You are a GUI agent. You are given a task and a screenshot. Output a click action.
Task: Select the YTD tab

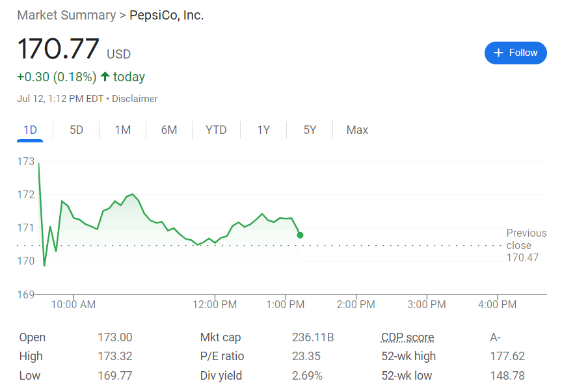point(216,130)
